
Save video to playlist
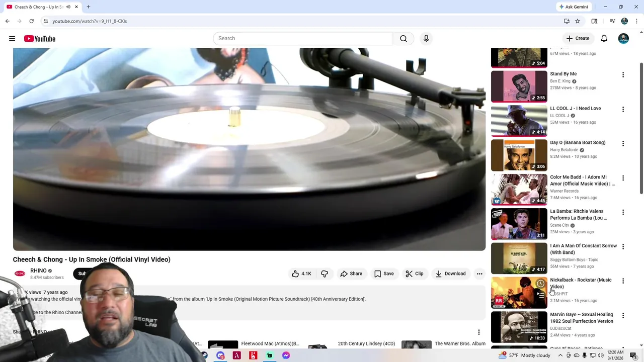click(x=384, y=274)
